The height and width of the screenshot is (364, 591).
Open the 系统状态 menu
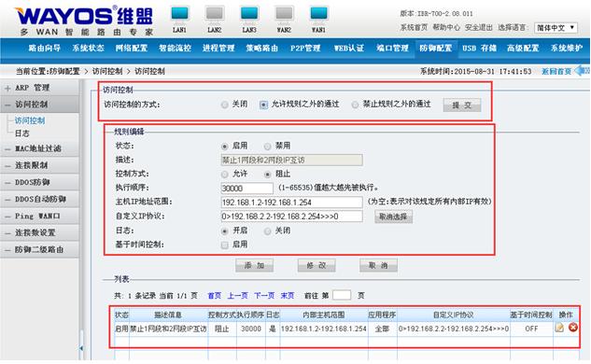coord(88,49)
